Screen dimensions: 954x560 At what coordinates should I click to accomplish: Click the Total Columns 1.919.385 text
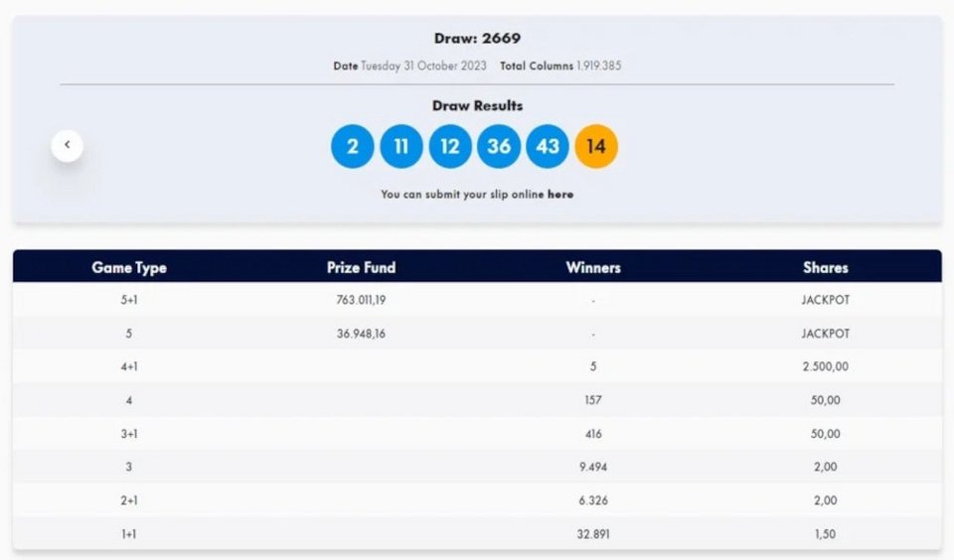pos(560,66)
